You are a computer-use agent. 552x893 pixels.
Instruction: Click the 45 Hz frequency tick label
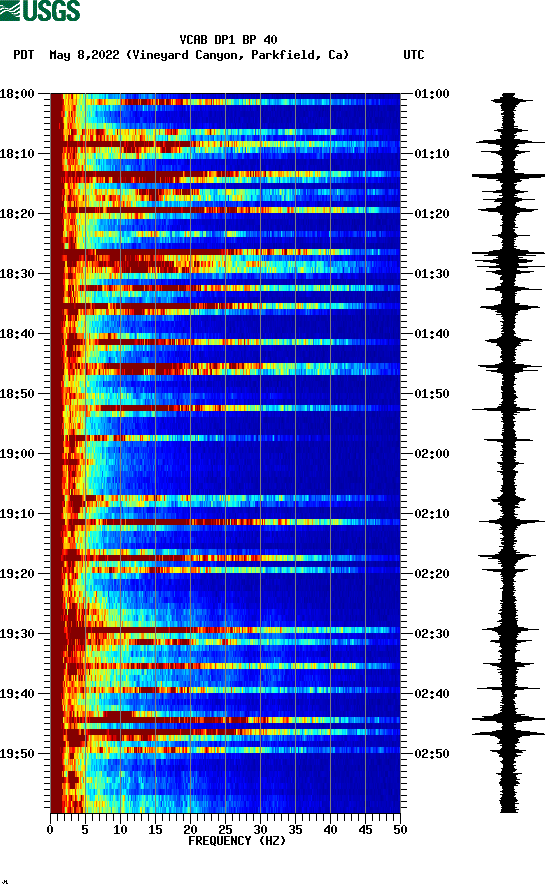[365, 830]
